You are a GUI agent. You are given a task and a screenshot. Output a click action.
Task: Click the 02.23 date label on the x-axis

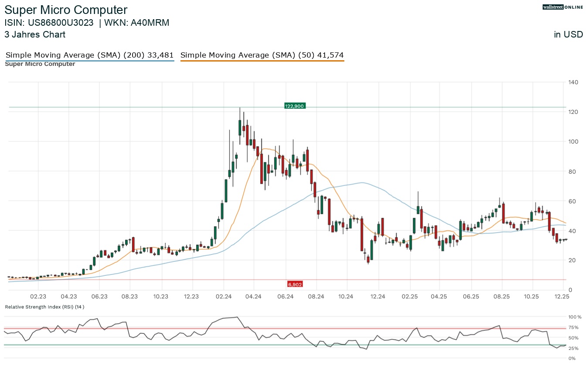coord(38,297)
